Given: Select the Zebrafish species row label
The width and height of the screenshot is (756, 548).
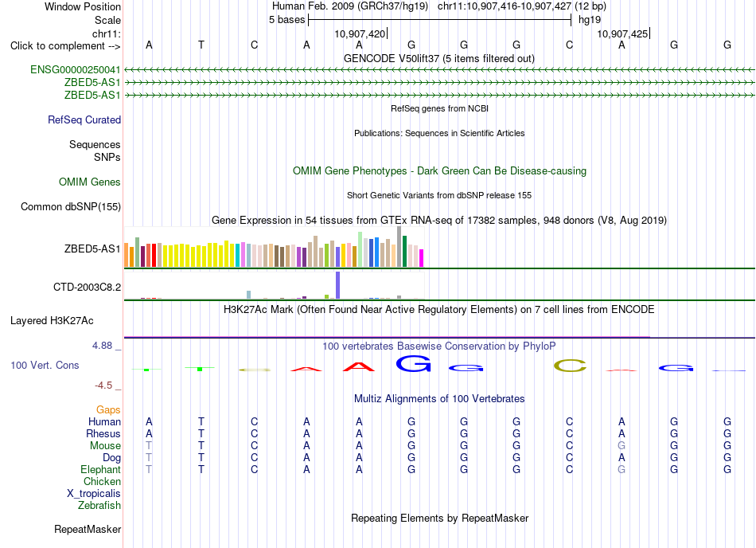Looking at the screenshot, I should pyautogui.click(x=99, y=506).
